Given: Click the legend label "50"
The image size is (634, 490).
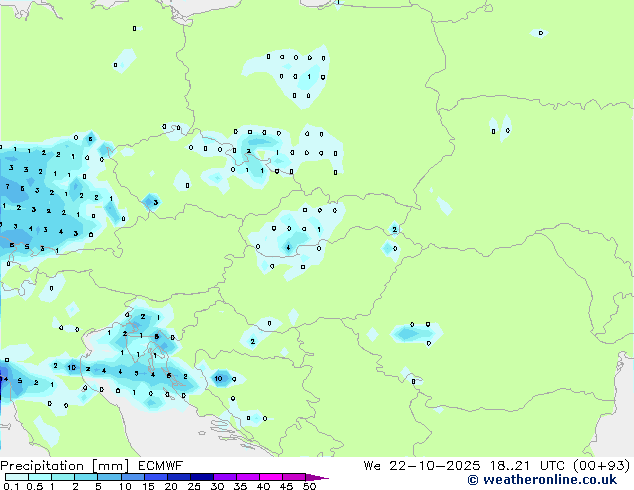Looking at the screenshot, I should tap(309, 486).
